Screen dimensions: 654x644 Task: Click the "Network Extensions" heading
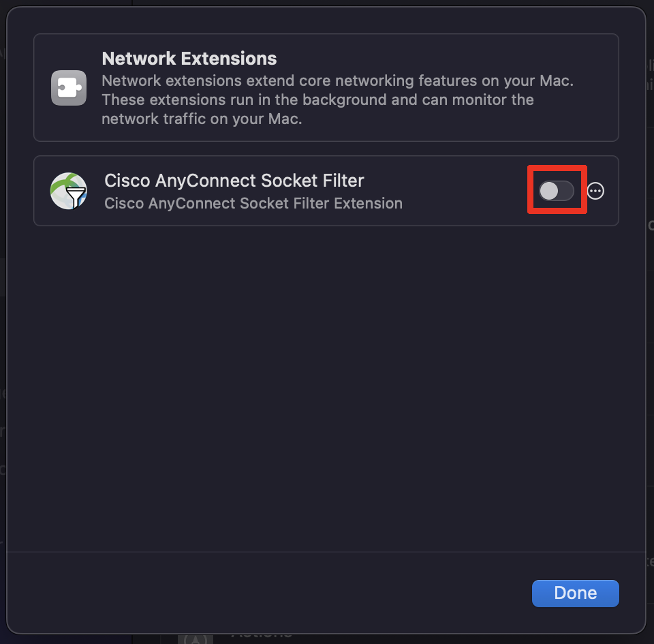tap(189, 59)
